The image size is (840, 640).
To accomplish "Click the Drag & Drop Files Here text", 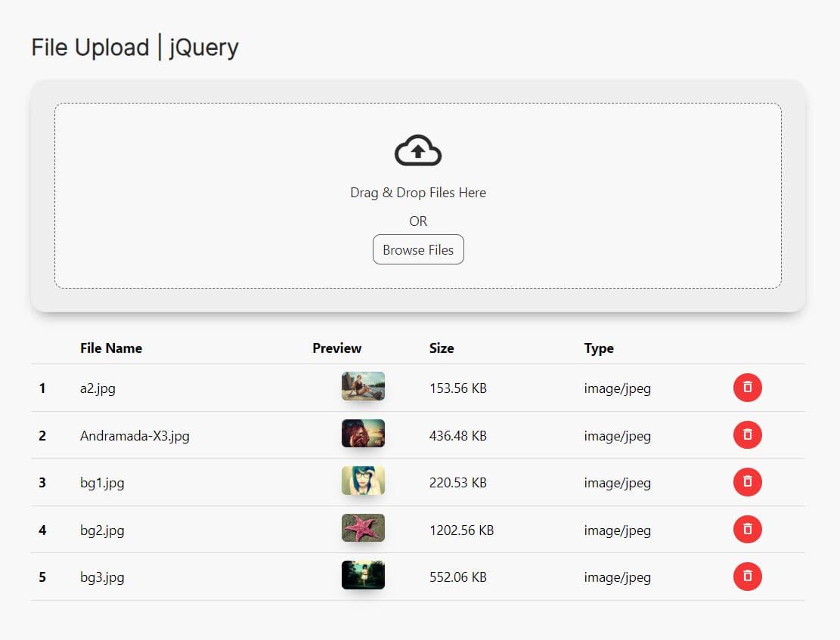I will tap(418, 193).
